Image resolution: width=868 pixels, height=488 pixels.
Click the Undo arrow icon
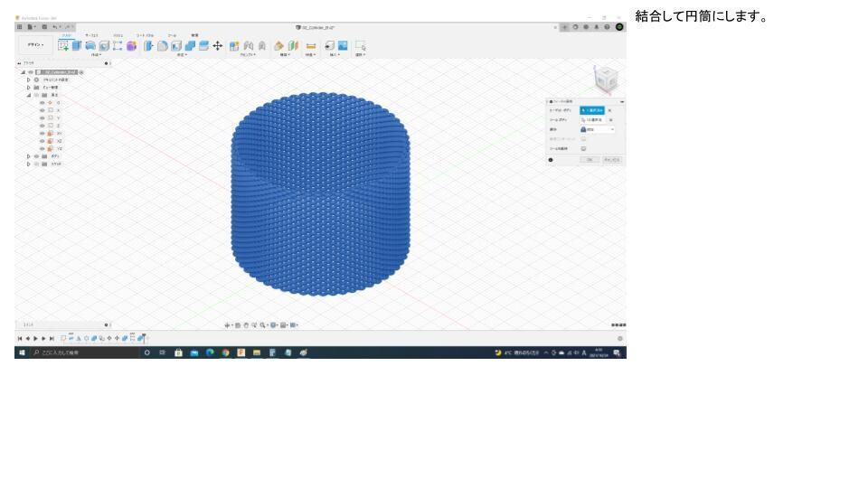point(55,26)
